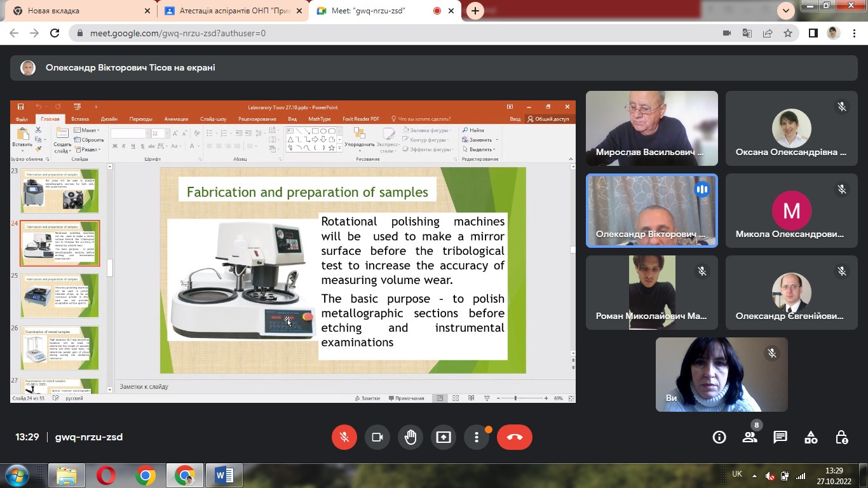Screen dimensions: 868x488
Task: Expand the Chrome tab search chevron
Action: pos(786,10)
